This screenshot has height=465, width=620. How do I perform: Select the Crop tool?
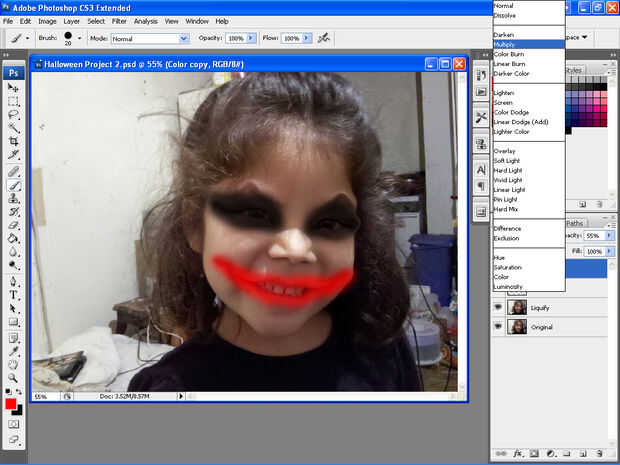pyautogui.click(x=13, y=141)
